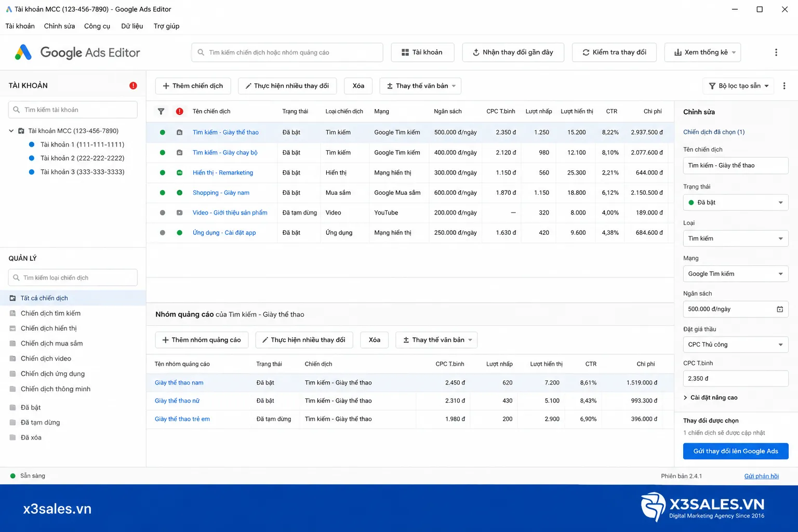The width and height of the screenshot is (798, 532).
Task: Click the gray status dot of Ứng dụng - Cài đặt app
Action: (x=163, y=233)
